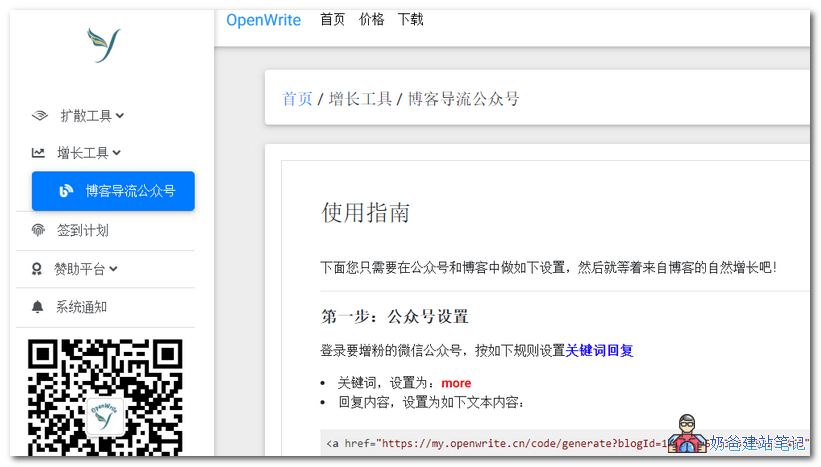Open the 首页 top navigation item

[332, 20]
